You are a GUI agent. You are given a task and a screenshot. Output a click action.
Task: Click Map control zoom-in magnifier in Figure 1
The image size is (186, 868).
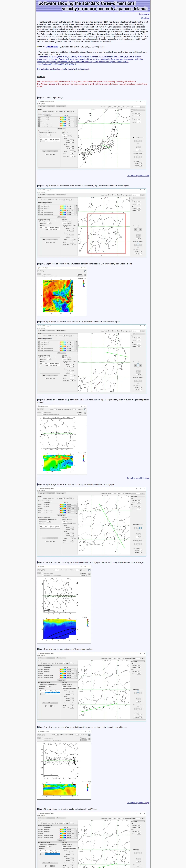(137, 147)
